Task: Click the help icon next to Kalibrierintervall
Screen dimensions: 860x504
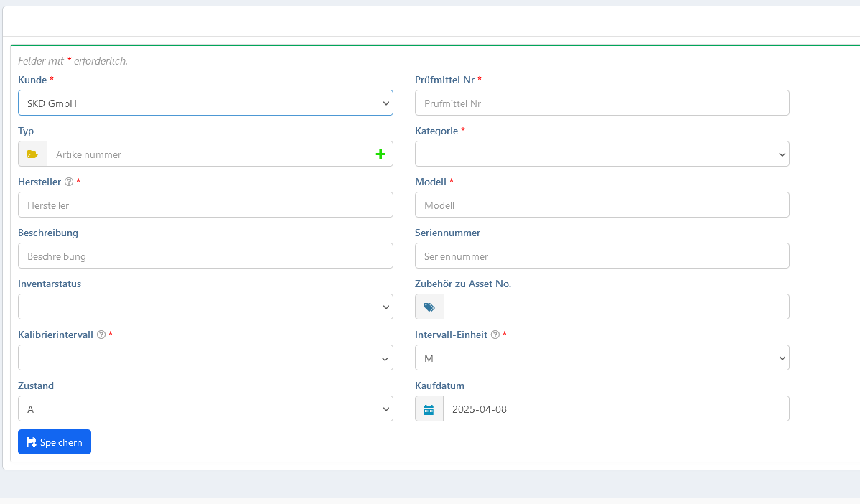Action: (101, 335)
